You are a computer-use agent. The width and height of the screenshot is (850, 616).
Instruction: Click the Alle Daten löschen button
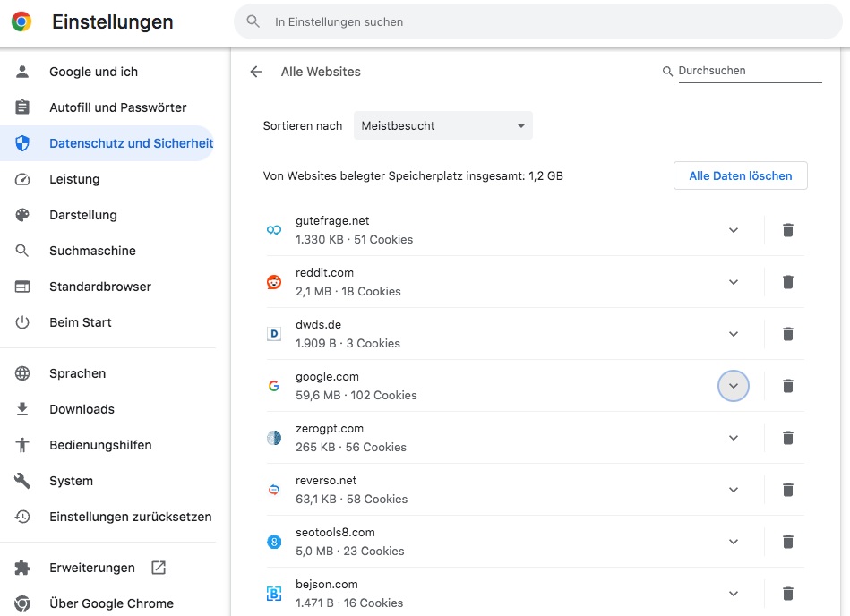click(x=740, y=176)
